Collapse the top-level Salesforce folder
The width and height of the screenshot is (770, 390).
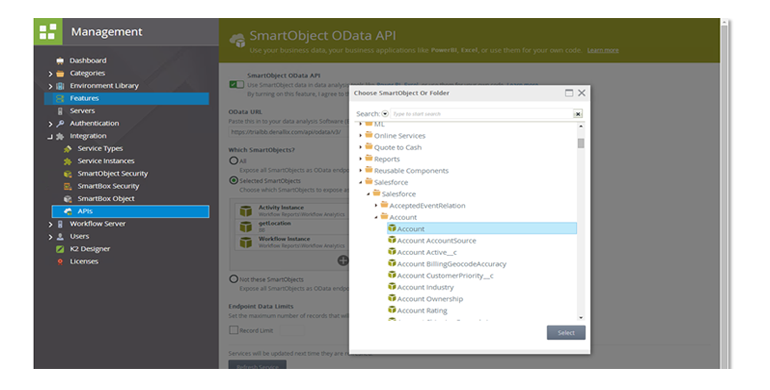[361, 182]
